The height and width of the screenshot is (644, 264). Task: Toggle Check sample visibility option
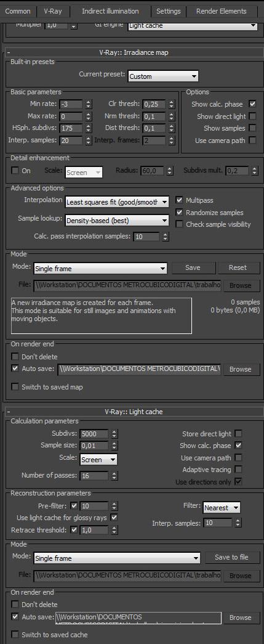click(179, 224)
